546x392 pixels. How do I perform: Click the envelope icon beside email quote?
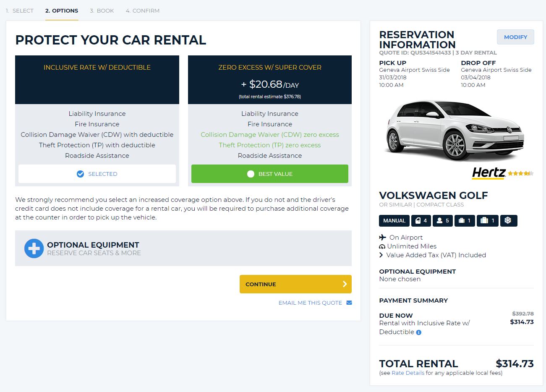[349, 303]
